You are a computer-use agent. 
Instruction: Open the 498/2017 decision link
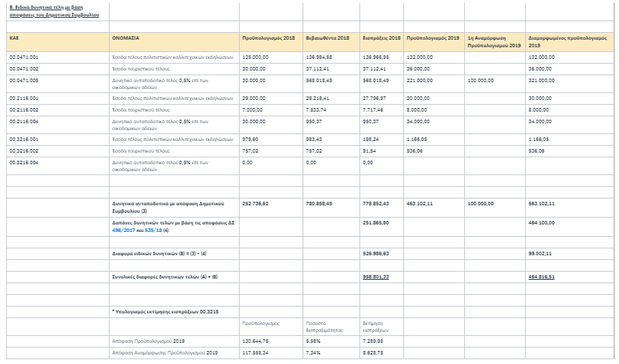pyautogui.click(x=122, y=231)
